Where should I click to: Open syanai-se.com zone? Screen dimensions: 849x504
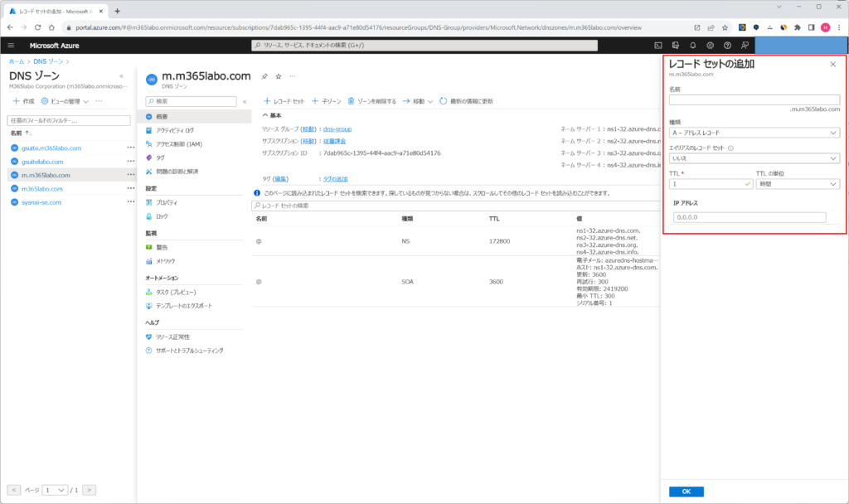(x=41, y=202)
